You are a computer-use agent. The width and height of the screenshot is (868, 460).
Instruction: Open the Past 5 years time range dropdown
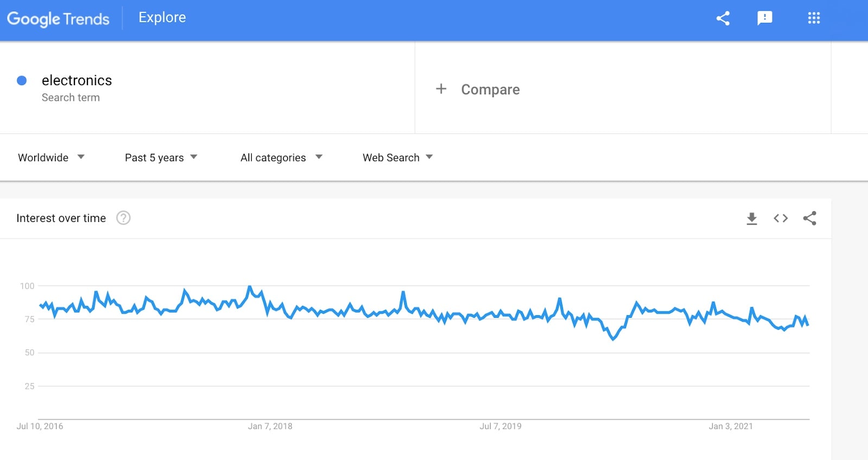click(x=161, y=157)
